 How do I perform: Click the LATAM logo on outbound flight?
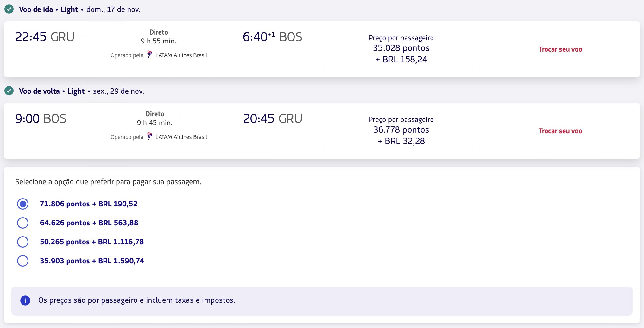pyautogui.click(x=150, y=54)
